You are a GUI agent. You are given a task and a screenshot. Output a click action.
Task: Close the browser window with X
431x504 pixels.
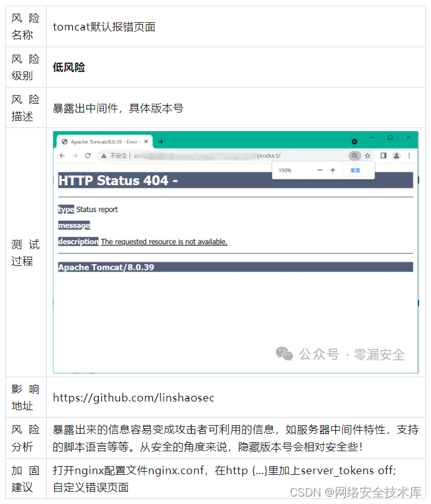point(409,137)
